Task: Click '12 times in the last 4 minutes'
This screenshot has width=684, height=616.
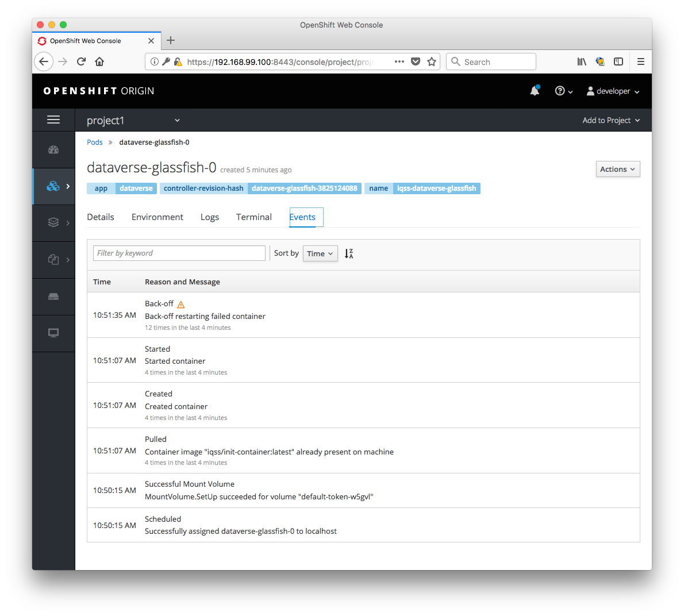Action: click(187, 328)
